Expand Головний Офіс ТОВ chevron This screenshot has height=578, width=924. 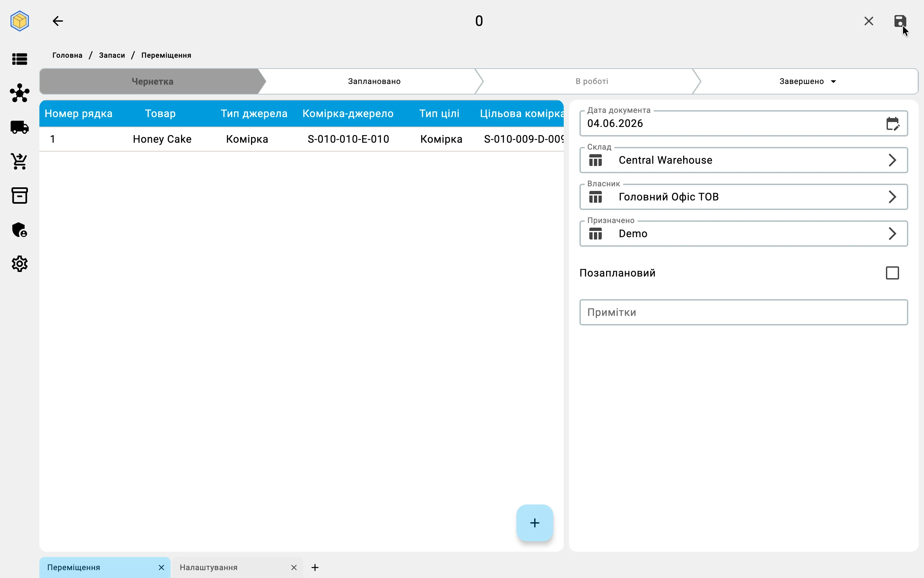[892, 197]
